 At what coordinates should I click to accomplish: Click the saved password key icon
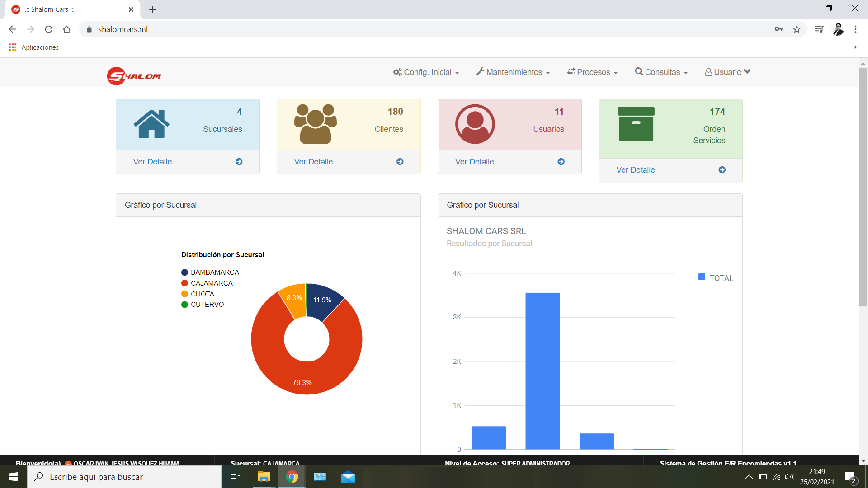(x=778, y=29)
